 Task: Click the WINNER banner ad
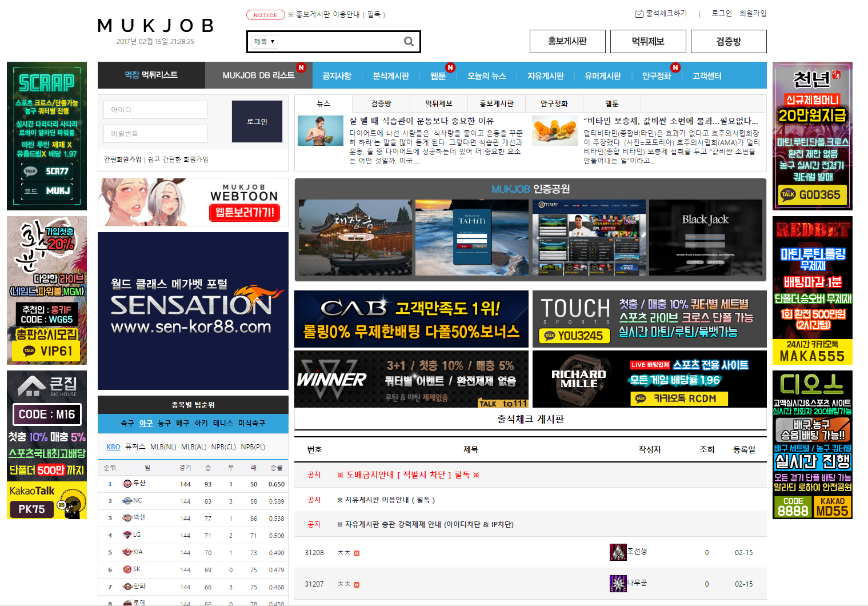pos(411,379)
